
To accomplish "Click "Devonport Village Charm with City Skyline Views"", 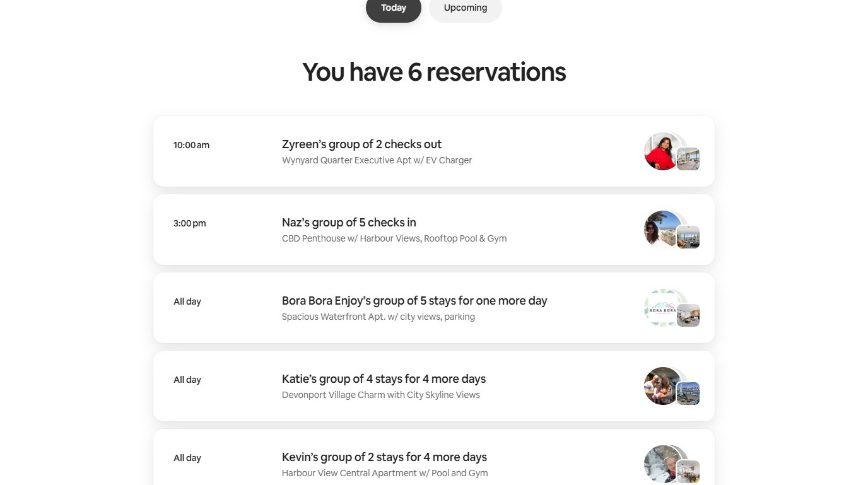I will coord(381,395).
